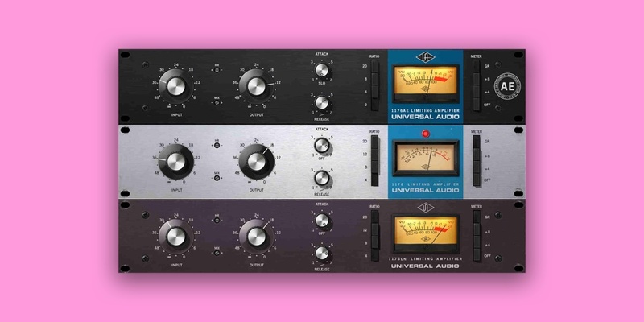The height and width of the screenshot is (322, 644).
Task: Toggle the HR switch on the silver 1176
Action: click(217, 146)
